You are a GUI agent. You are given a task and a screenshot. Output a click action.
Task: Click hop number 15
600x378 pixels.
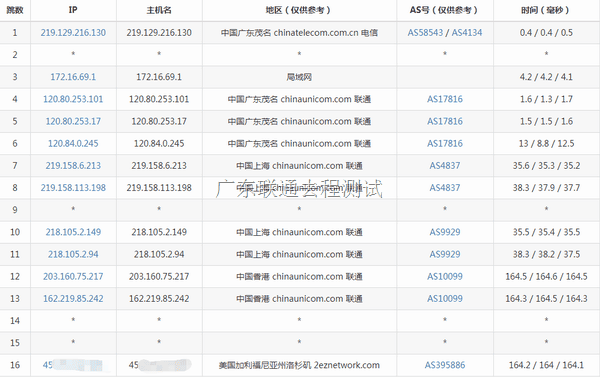coord(15,343)
